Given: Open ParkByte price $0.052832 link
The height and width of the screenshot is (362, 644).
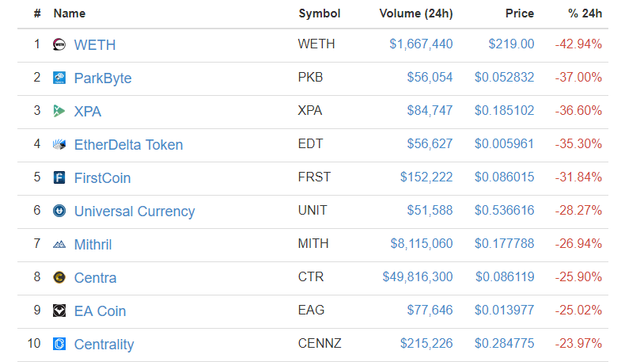Looking at the screenshot, I should tap(504, 78).
